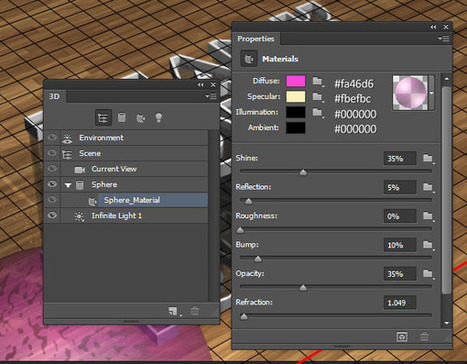Open Bump texture folder menu

428,245
